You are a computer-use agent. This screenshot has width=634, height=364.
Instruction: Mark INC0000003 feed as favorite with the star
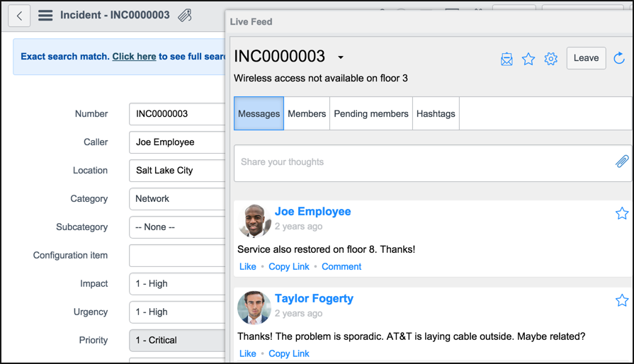(528, 59)
